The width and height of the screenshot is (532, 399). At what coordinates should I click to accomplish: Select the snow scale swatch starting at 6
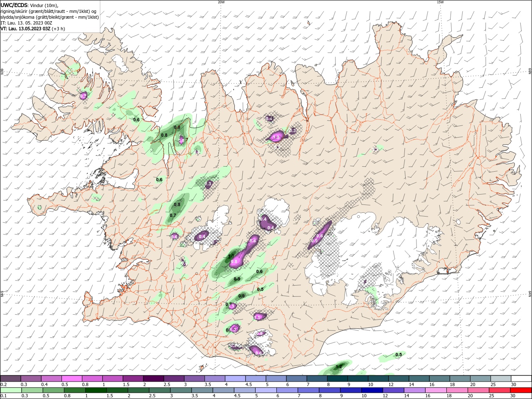point(296,379)
